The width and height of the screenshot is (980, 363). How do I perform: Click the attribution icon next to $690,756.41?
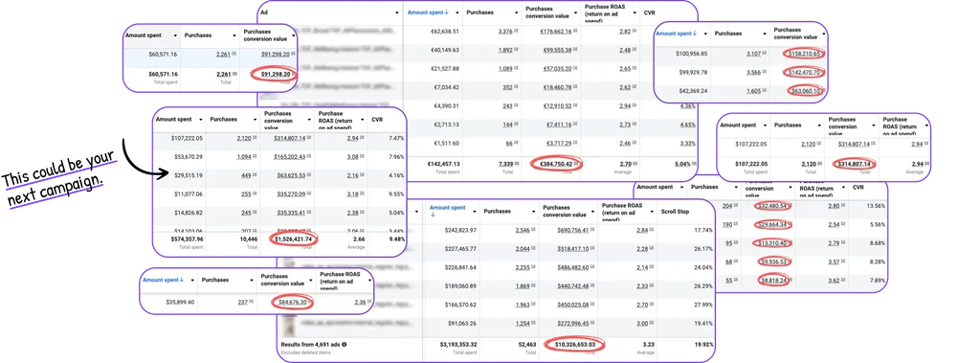pyautogui.click(x=591, y=230)
